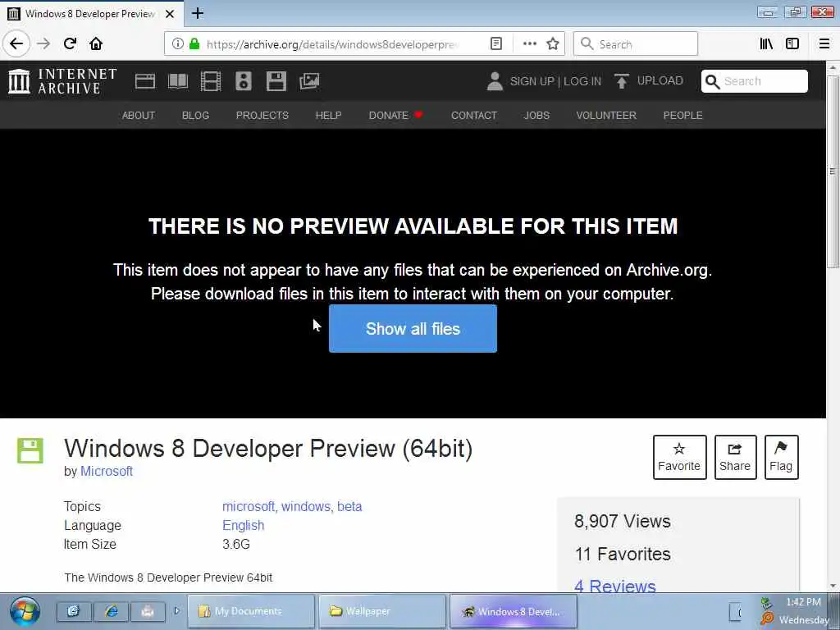Open the browser home page
Image resolution: width=840 pixels, height=630 pixels.
click(96, 43)
